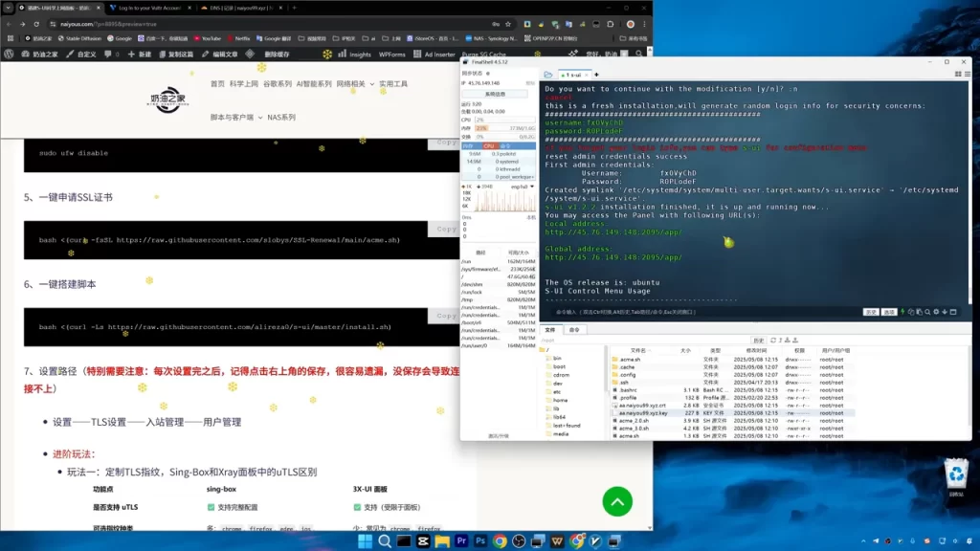Switch FinalShell to grid layout view
Screen dimensions: 980x551
tap(957, 75)
